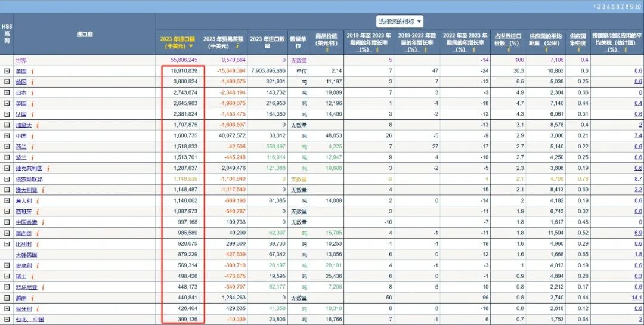Screen dimensions: 644x325
Task: Open the 德国 country link
Action: pos(21,82)
